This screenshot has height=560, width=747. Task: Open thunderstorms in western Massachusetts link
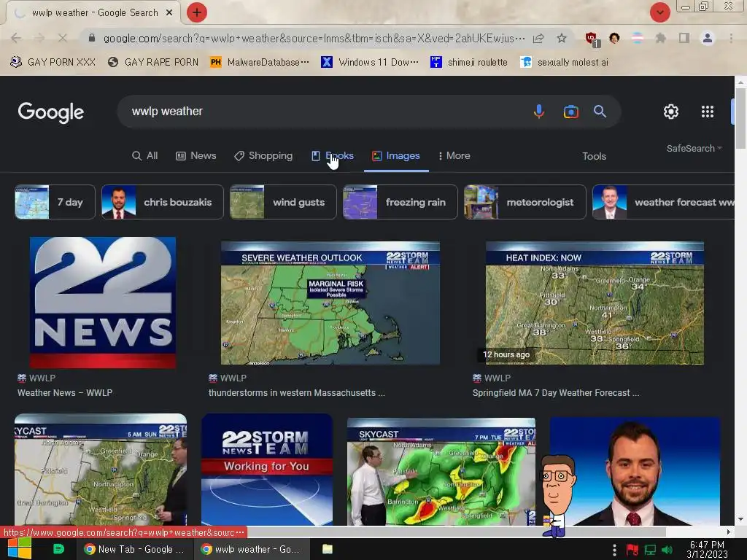(x=296, y=393)
